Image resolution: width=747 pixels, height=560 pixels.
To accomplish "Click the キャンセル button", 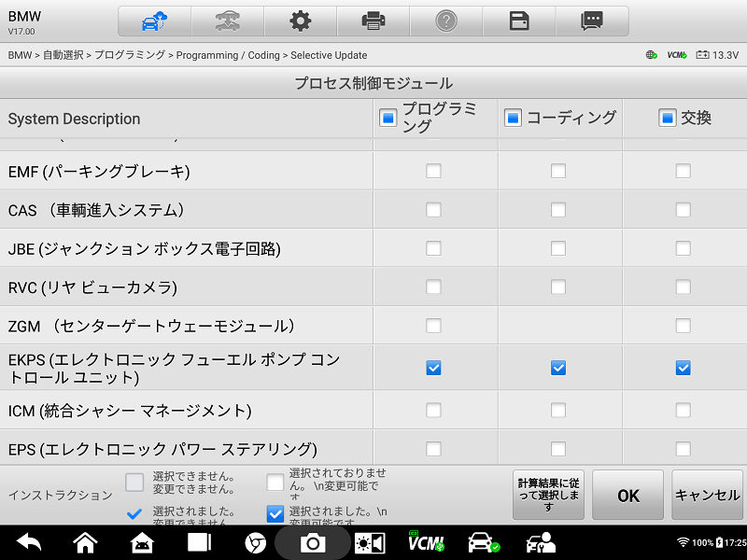I will click(708, 496).
